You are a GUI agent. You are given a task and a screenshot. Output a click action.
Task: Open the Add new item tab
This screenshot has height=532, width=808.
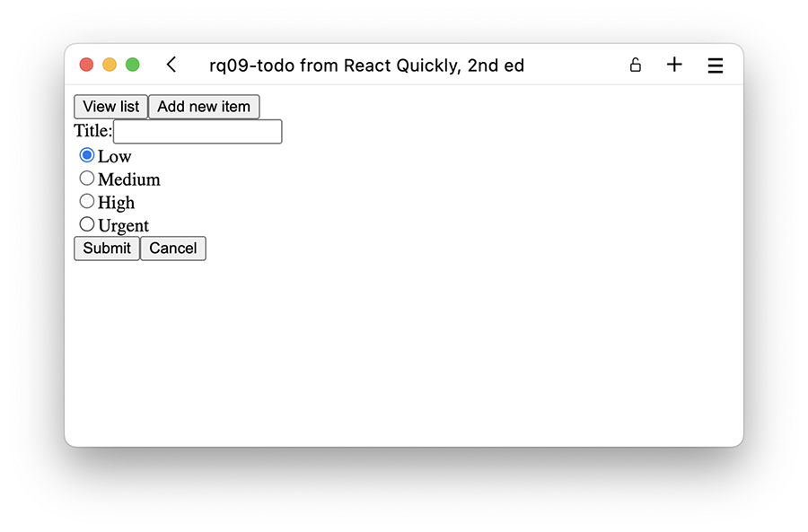204,107
